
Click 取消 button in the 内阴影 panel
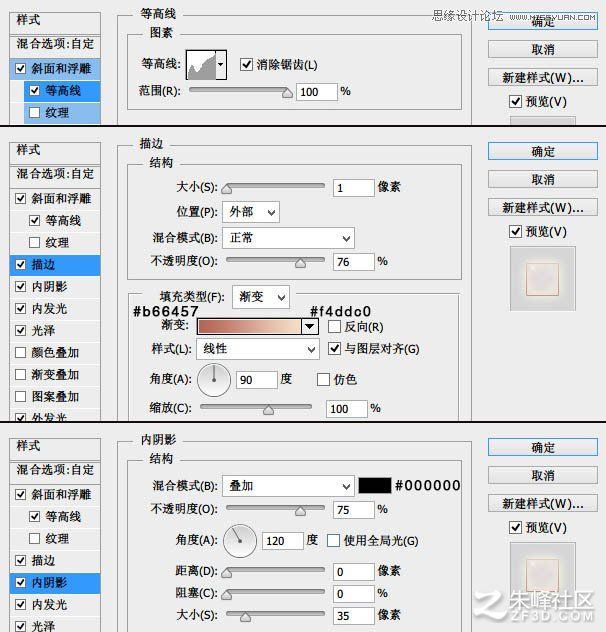point(543,476)
